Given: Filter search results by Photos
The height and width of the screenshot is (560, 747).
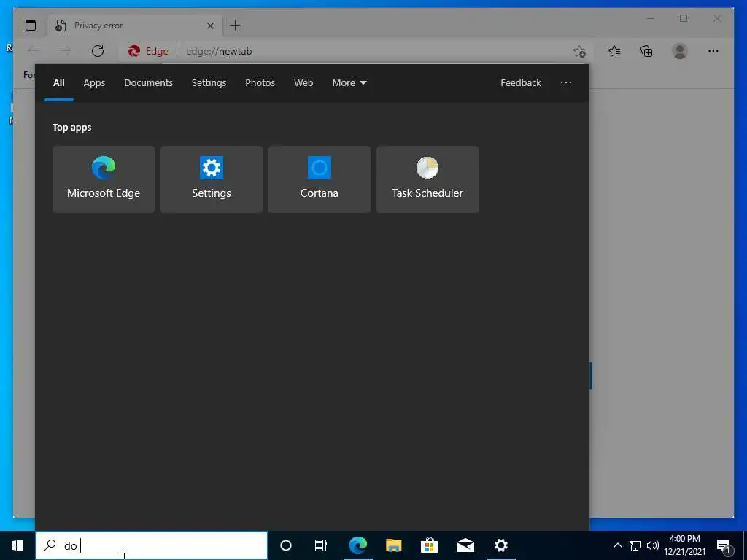Looking at the screenshot, I should [260, 83].
